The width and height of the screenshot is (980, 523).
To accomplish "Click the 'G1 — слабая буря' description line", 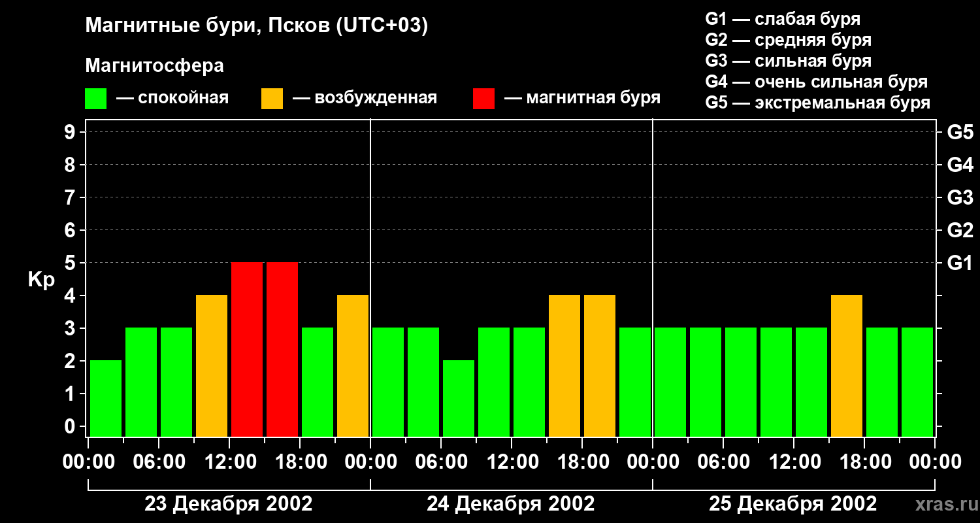I will (x=783, y=19).
